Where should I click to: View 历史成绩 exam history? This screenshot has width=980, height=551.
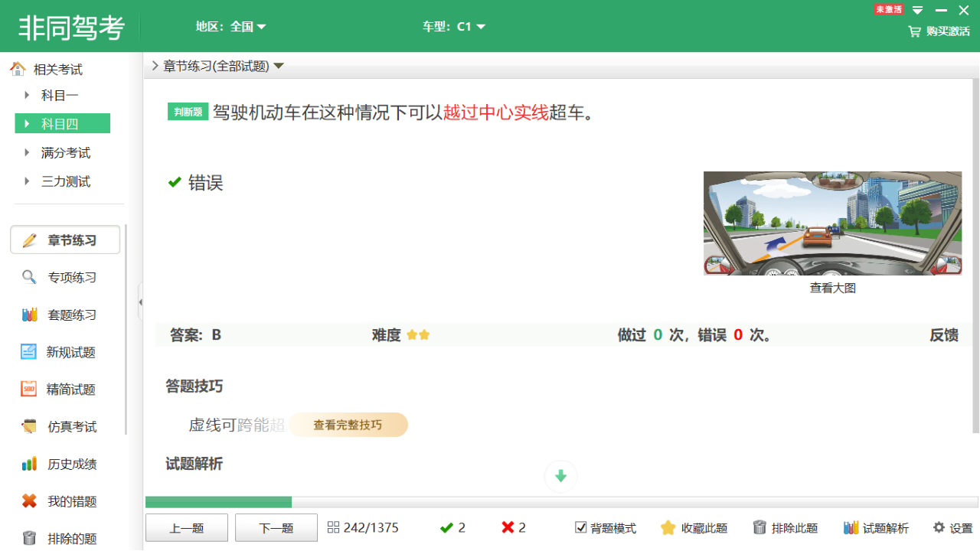click(x=65, y=463)
